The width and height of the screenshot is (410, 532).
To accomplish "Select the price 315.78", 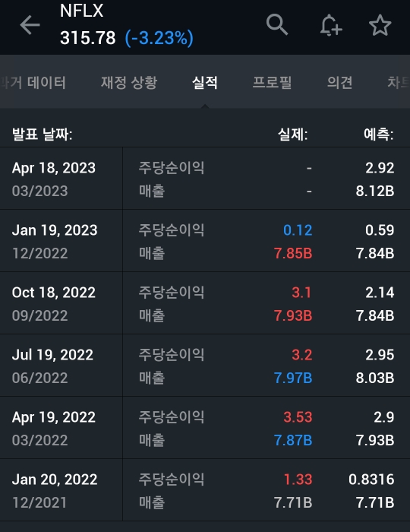I will 88,38.
